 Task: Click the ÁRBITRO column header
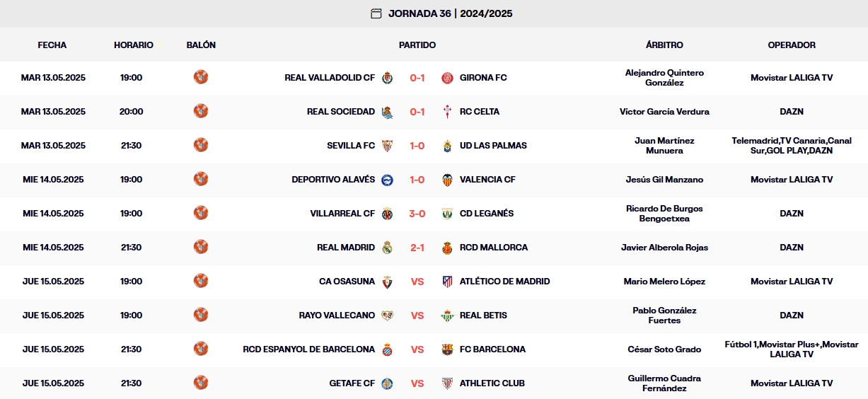[x=664, y=45]
